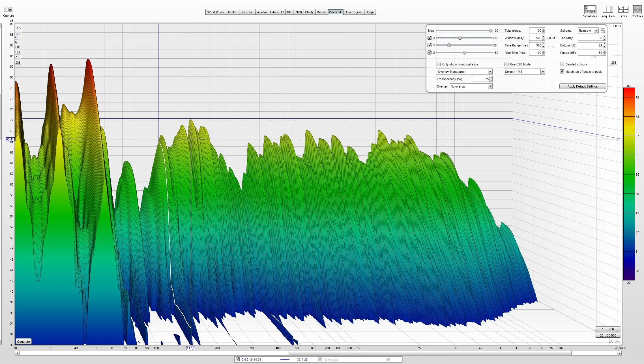This screenshot has width=644, height=364.
Task: Open the Scheme Rainbow dropdown
Action: (x=588, y=30)
